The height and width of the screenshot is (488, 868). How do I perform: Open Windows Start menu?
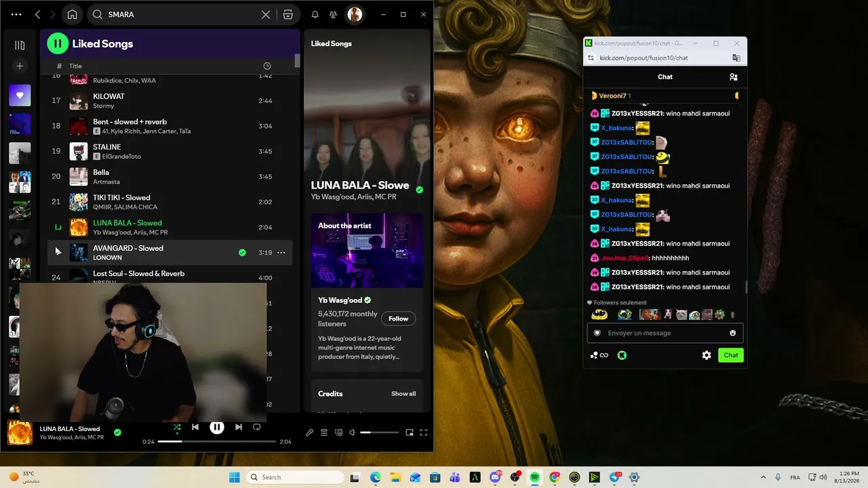235,477
